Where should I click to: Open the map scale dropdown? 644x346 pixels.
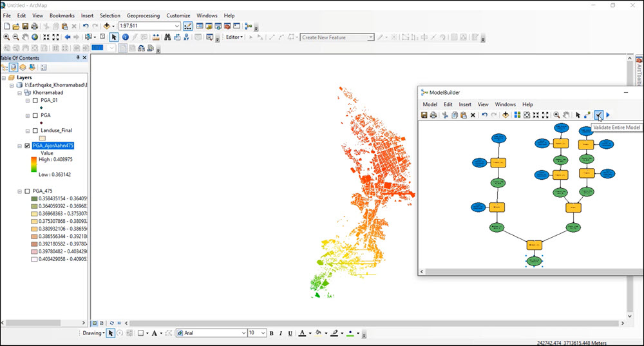(177, 26)
